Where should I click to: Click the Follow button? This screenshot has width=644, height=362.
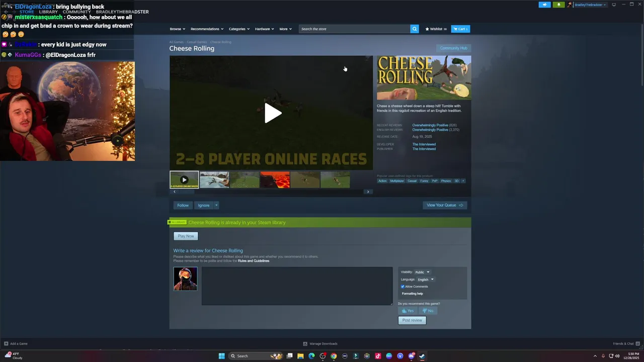183,205
